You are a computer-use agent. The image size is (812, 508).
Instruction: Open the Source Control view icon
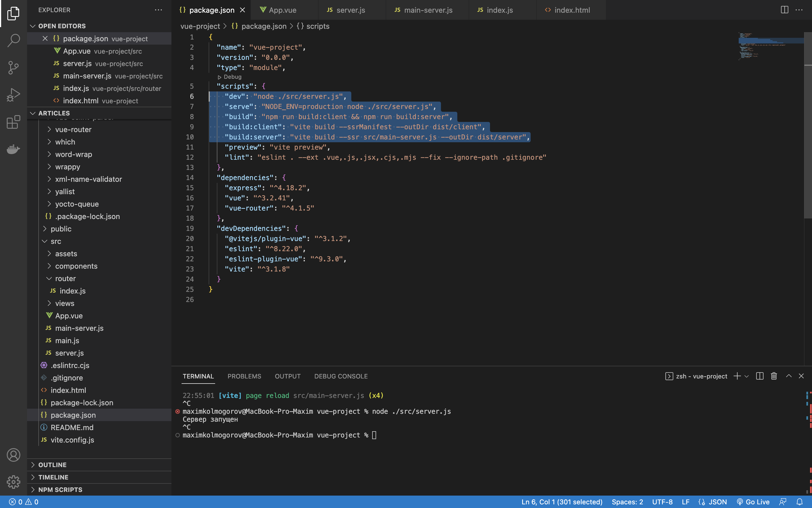coord(14,67)
